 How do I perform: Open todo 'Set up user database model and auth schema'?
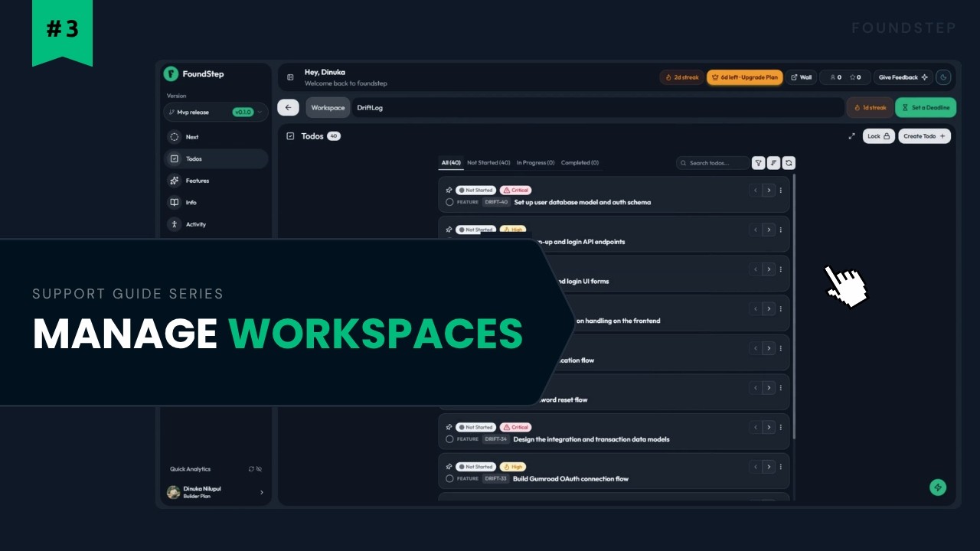click(583, 203)
